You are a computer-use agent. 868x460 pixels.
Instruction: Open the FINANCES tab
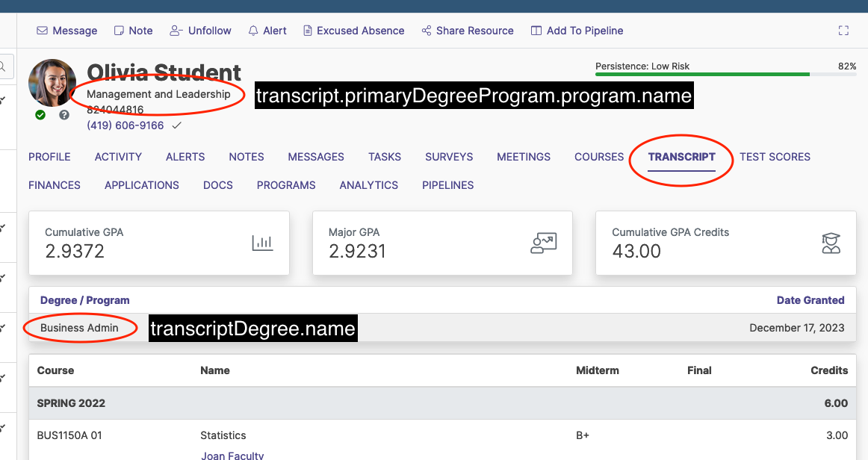pos(54,185)
